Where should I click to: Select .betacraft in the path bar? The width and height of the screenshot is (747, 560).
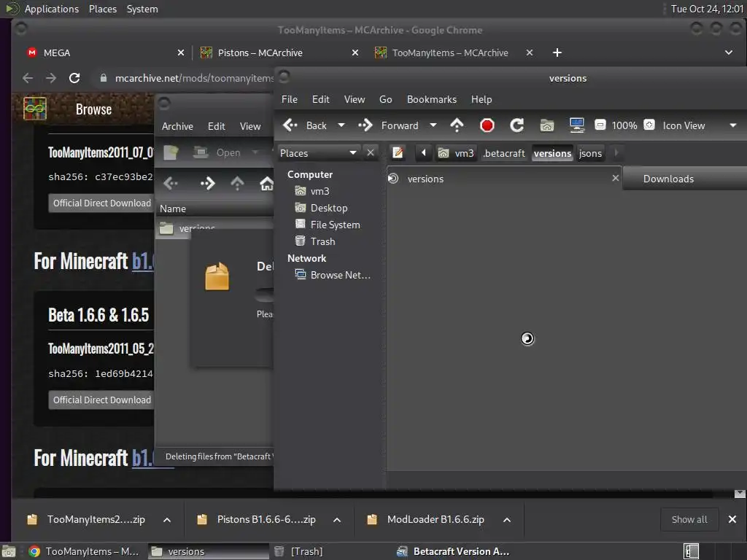click(504, 153)
